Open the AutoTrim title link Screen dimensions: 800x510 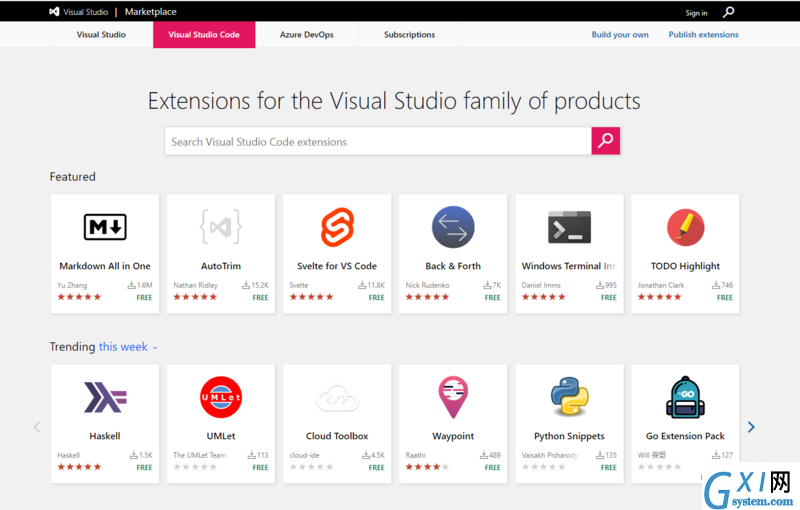(221, 266)
